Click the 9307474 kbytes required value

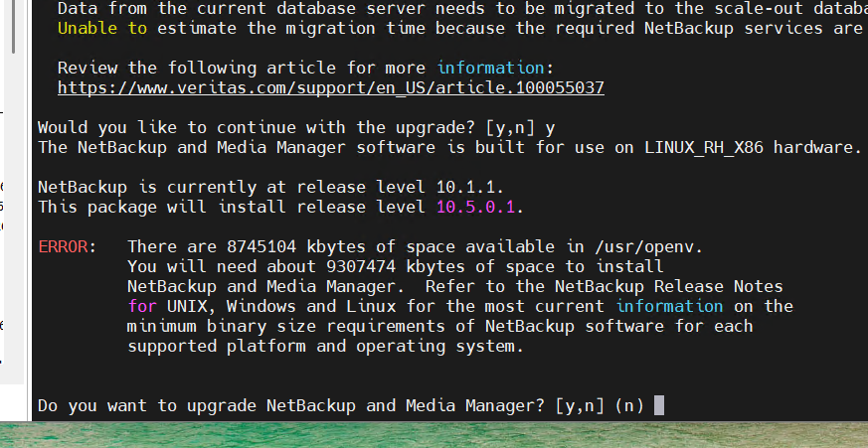tap(361, 266)
